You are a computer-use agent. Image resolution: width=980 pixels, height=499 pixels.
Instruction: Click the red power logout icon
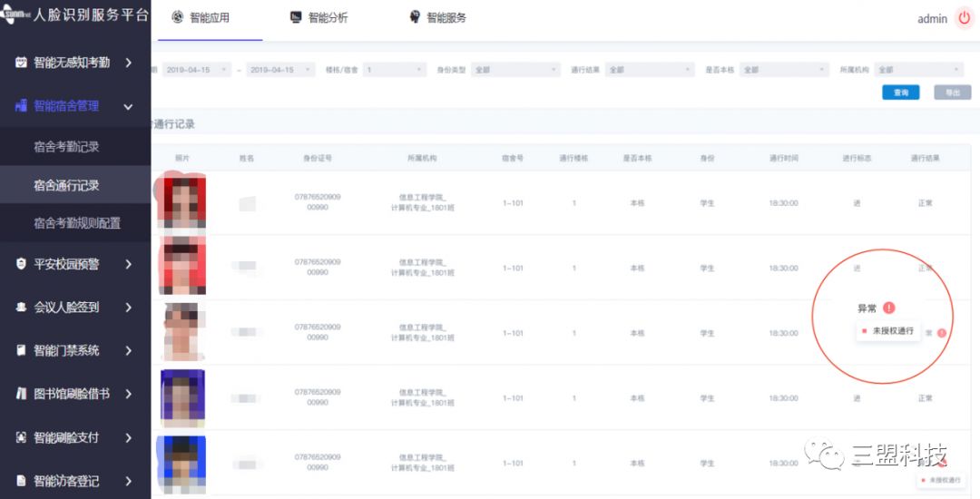[x=964, y=18]
